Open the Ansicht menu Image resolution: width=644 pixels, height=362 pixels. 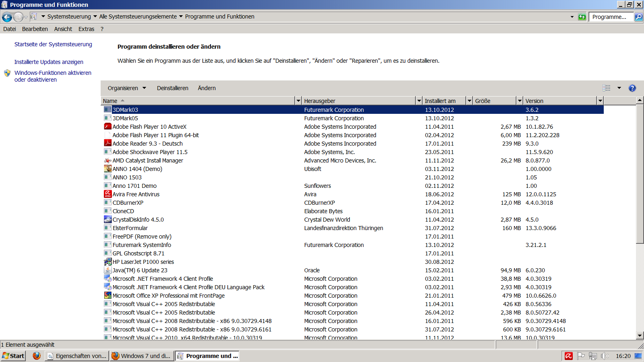63,29
